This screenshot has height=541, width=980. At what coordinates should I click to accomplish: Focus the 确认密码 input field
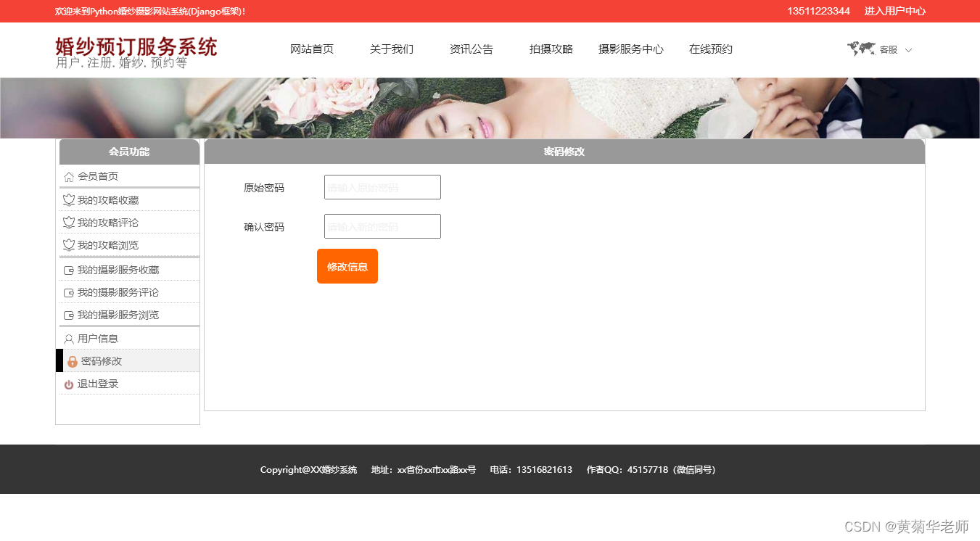point(382,226)
